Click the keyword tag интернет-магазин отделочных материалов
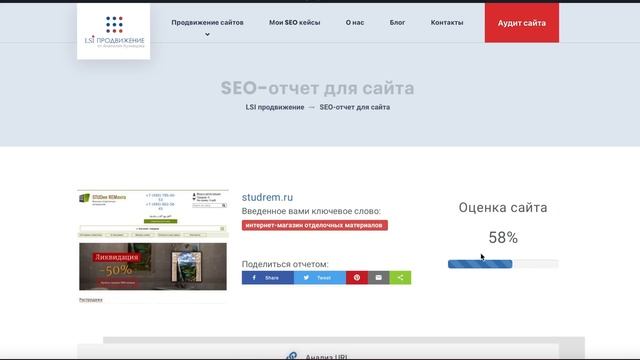640x360 pixels. pyautogui.click(x=315, y=225)
